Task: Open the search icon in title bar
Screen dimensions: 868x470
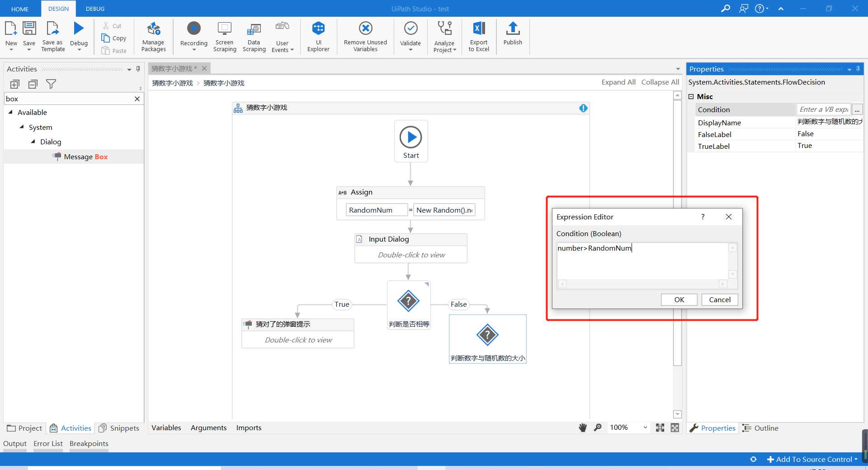Action: pos(726,9)
